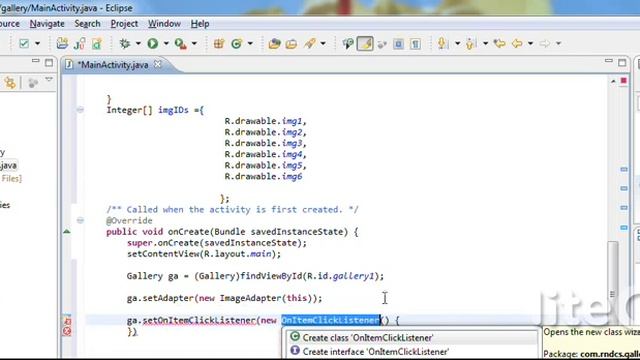Image resolution: width=640 pixels, height=360 pixels.
Task: Select the .java file in left tree
Action: click(x=8, y=165)
